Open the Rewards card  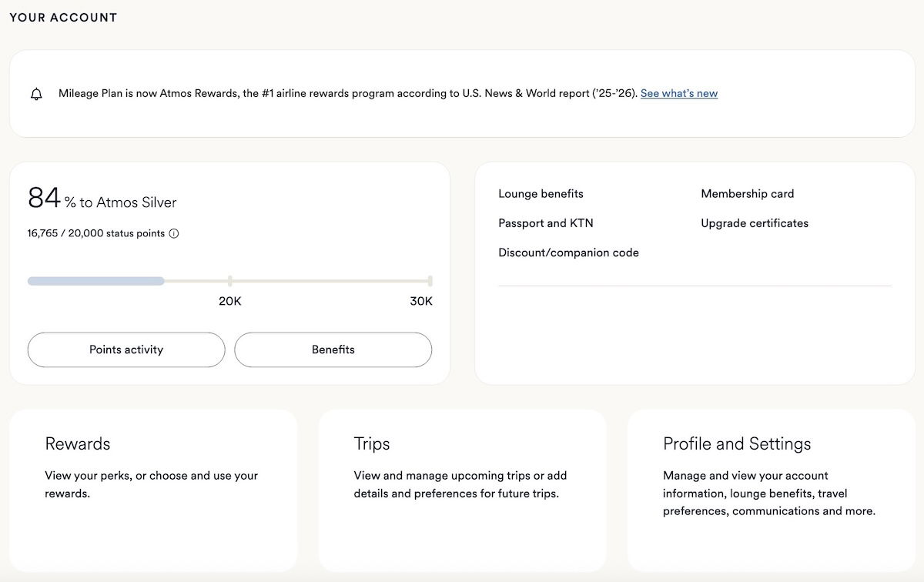tap(153, 490)
